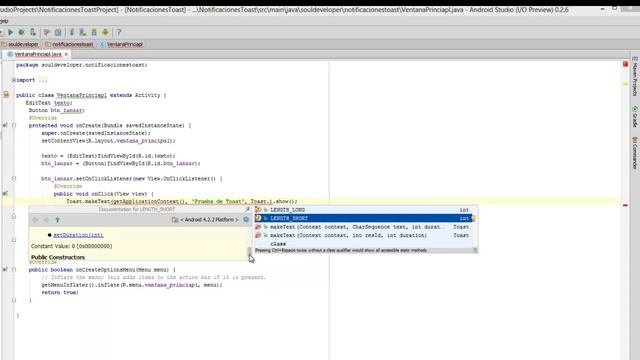Viewport: 640px width, 360px height.
Task: Open documentation popup settings gear icon
Action: click(x=246, y=220)
